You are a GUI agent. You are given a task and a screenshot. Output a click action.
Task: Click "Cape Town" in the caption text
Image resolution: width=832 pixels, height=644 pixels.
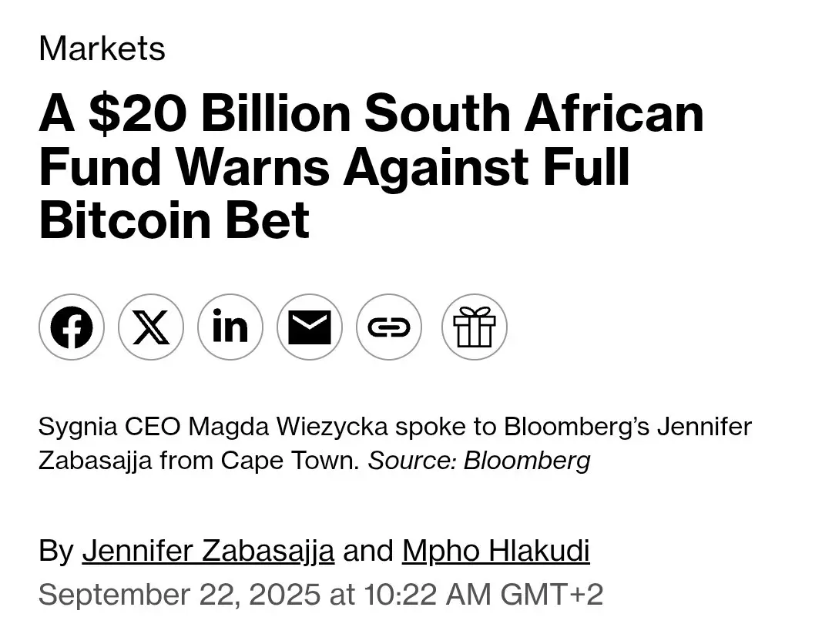point(290,460)
